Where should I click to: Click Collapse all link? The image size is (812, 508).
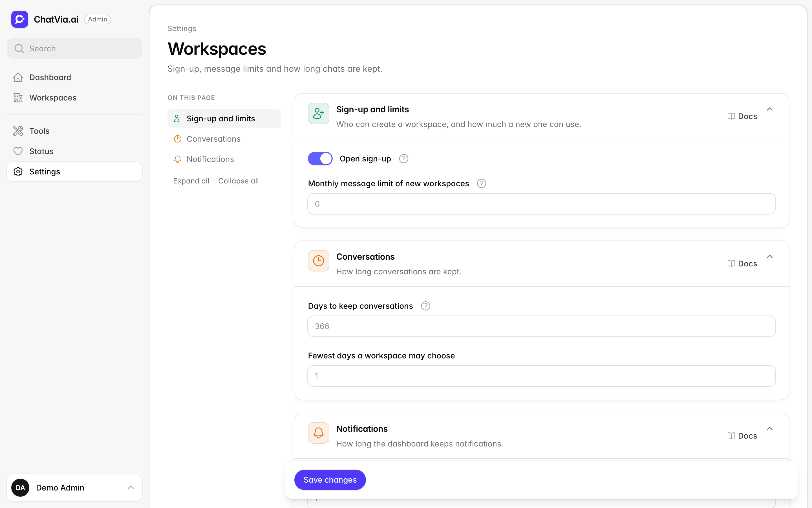239,181
